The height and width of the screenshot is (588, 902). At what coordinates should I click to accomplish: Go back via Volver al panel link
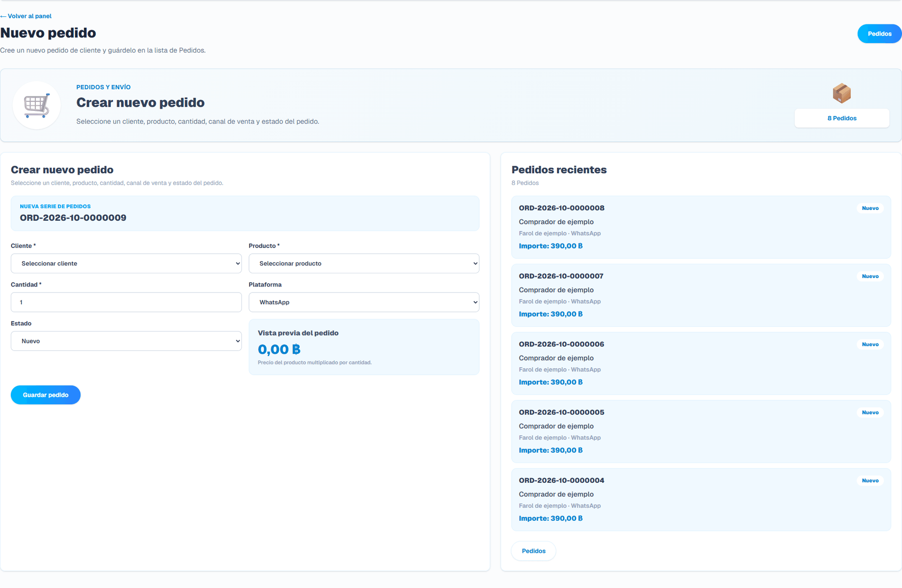point(26,16)
